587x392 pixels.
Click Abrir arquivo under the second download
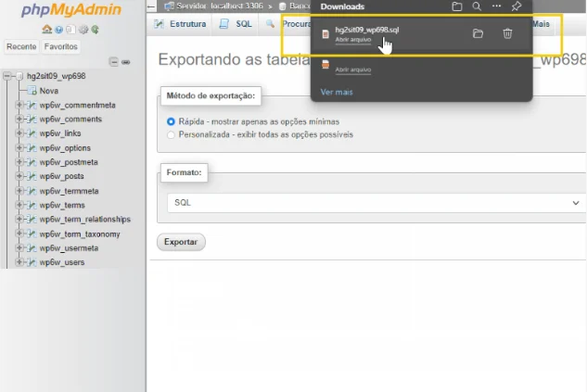pos(353,70)
